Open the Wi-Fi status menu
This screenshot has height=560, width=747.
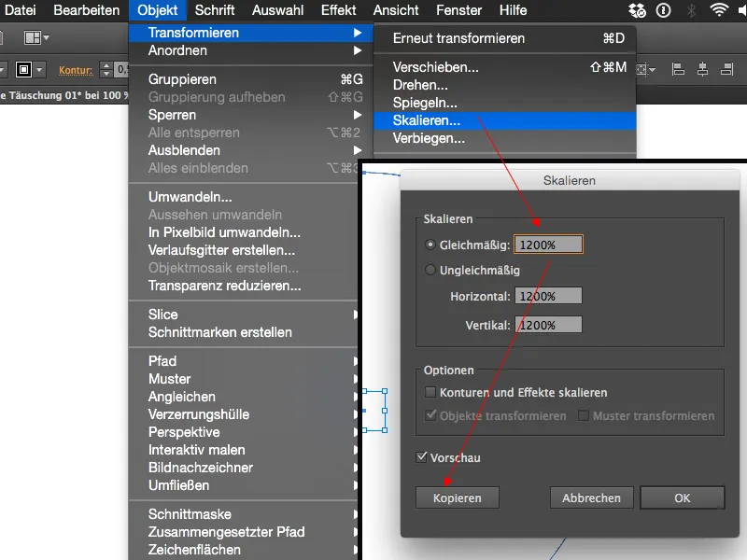pyautogui.click(x=719, y=9)
